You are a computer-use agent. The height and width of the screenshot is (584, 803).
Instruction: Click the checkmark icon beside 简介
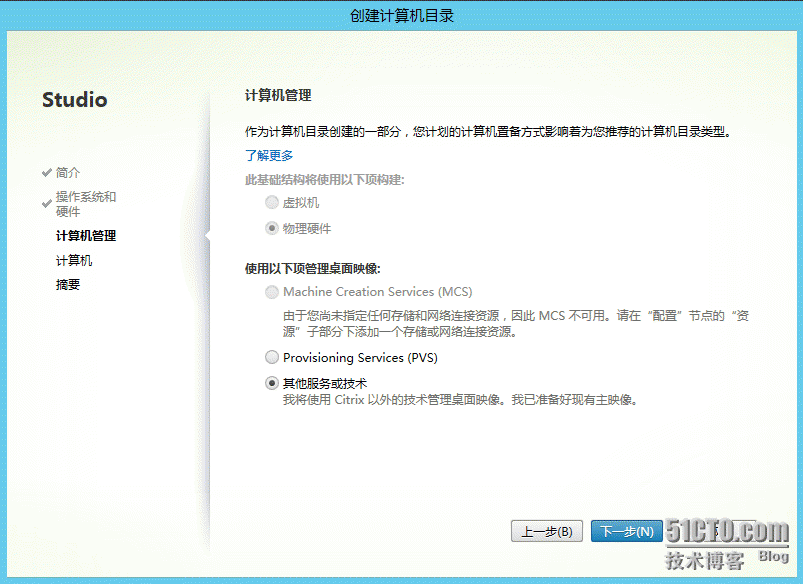tap(47, 173)
